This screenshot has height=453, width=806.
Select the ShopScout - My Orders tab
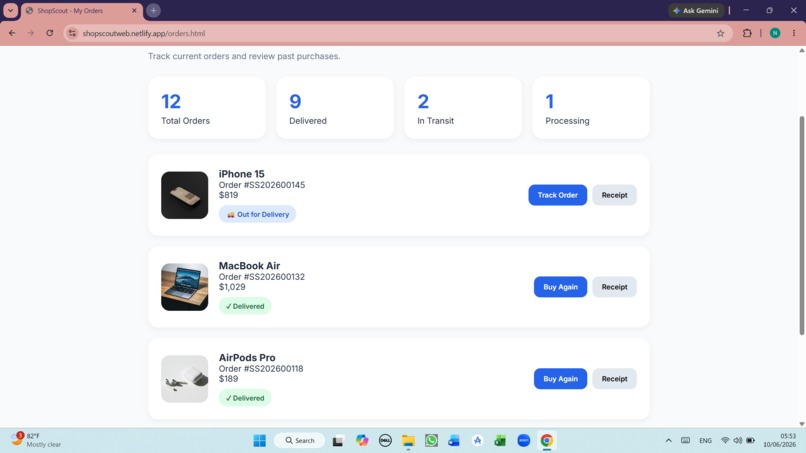point(82,10)
